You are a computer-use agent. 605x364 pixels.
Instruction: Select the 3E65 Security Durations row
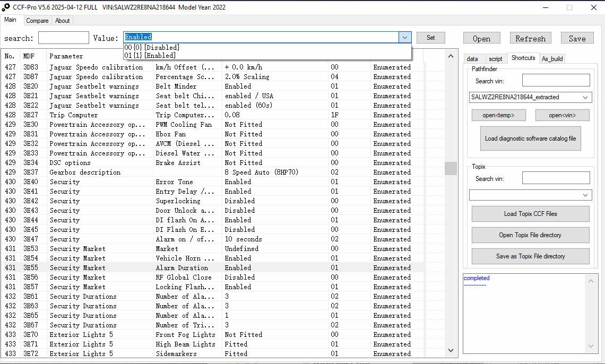(212, 315)
